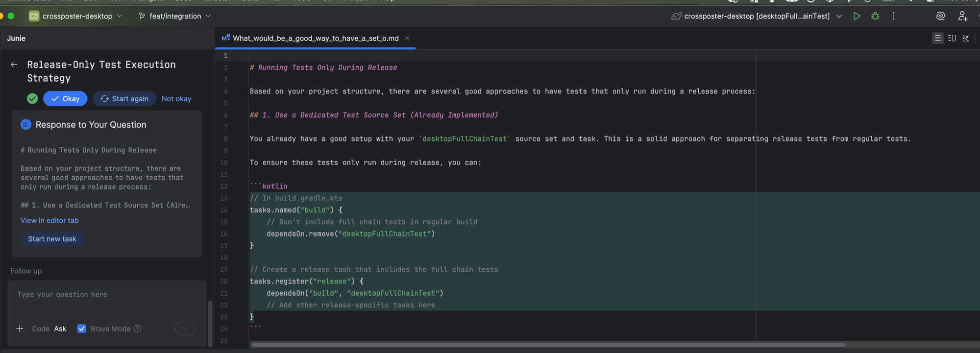This screenshot has width=980, height=353.
Task: Click the "## 1. Use a Dedicated Test Source Set" editor heading
Action: [x=374, y=115]
